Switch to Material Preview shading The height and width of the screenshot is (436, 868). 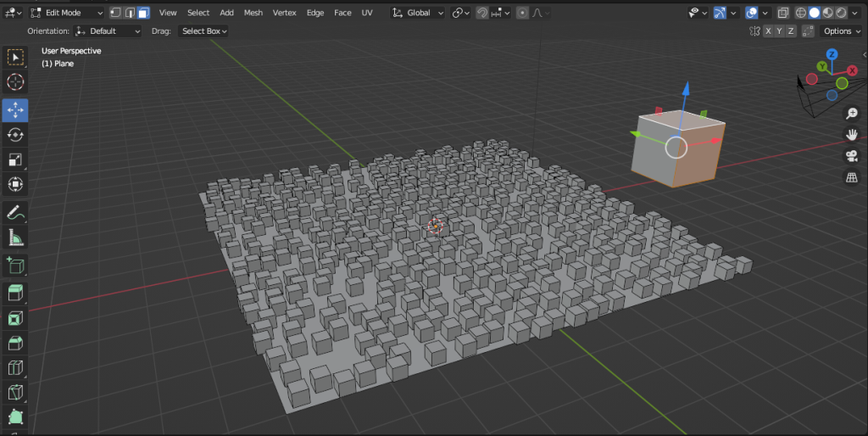pos(828,13)
